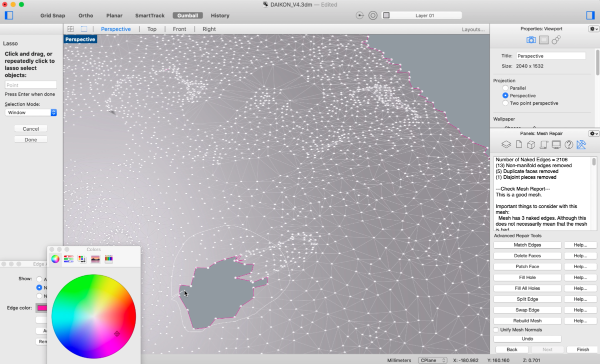Image resolution: width=600 pixels, height=364 pixels.
Task: Open the document page panel icon
Action: point(519,145)
